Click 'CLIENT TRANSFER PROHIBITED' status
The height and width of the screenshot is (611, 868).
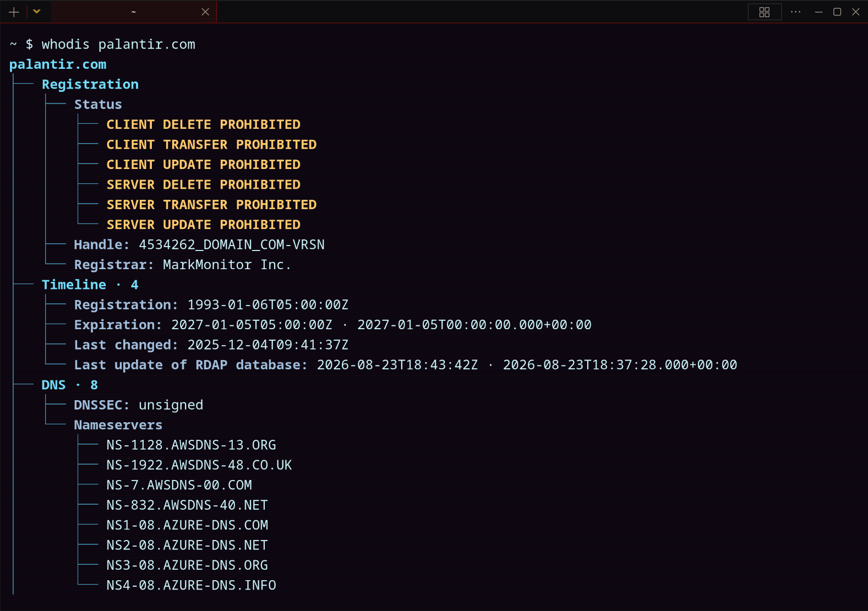[211, 144]
